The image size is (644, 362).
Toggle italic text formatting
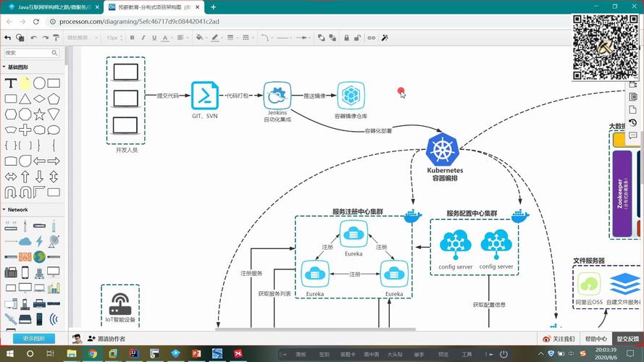click(143, 38)
